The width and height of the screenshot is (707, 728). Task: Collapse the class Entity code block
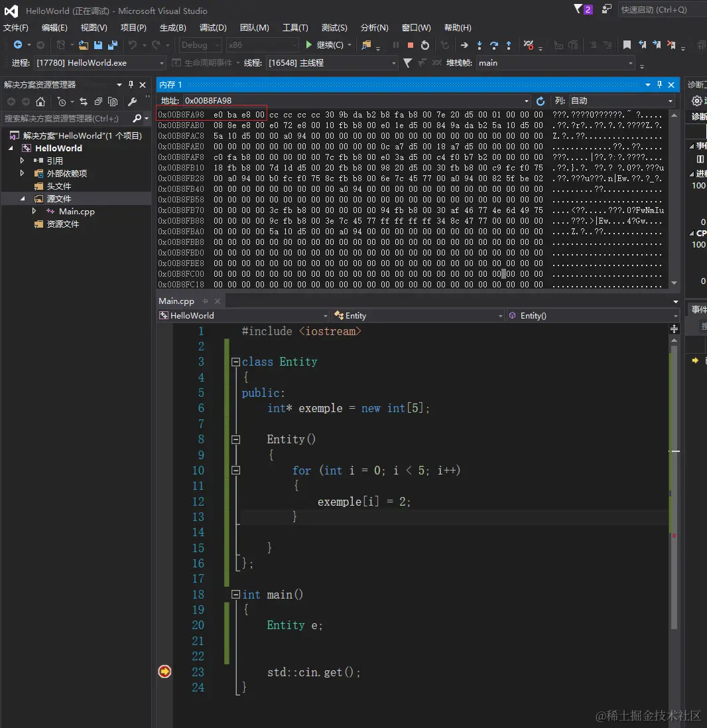235,362
